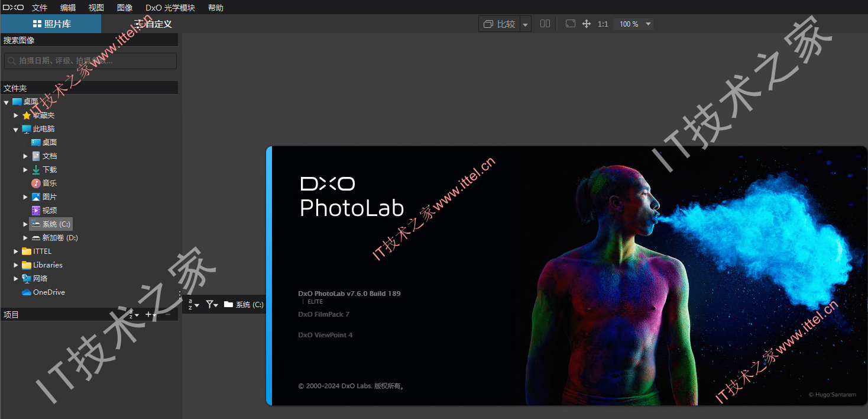Image resolution: width=868 pixels, height=419 pixels.
Task: Click the 文档 documents icon
Action: tap(35, 156)
